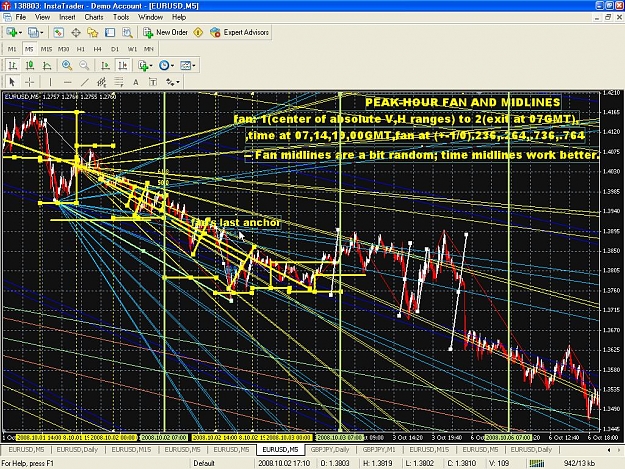Open the View menu
Viewport: 625px width, 469px height.
42,17
